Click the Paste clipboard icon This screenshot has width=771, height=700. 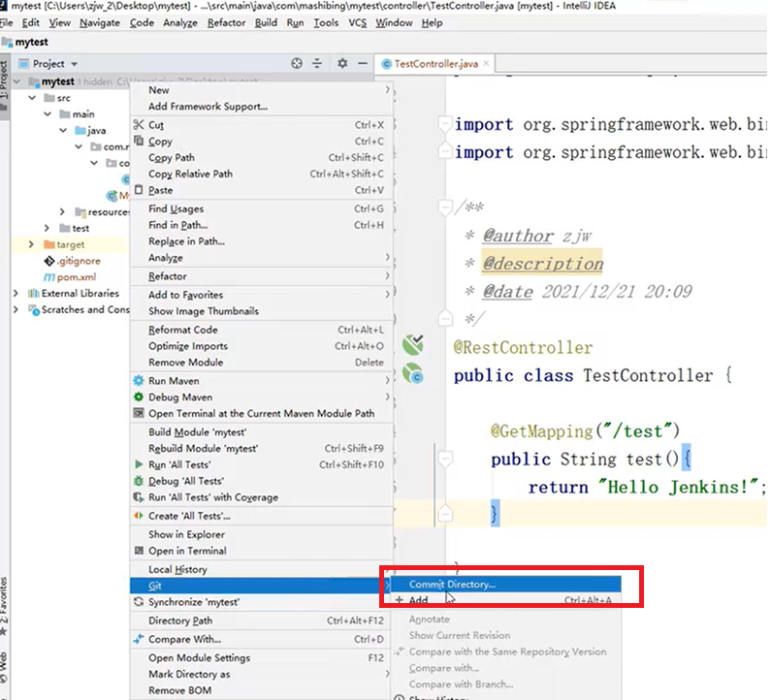click(139, 190)
